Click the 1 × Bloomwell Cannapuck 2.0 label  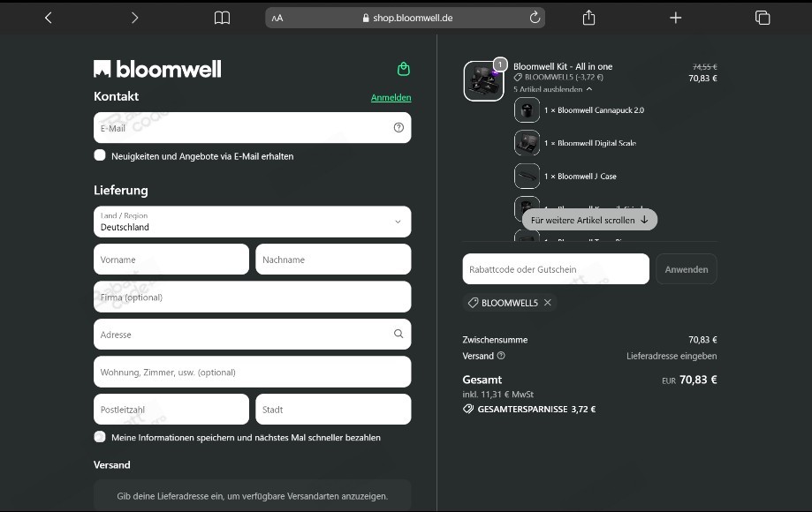tap(594, 110)
